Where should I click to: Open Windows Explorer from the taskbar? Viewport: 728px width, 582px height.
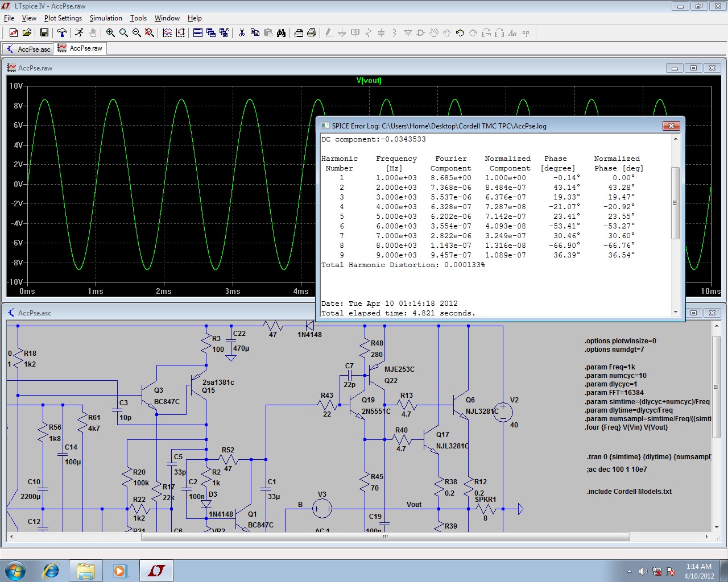pyautogui.click(x=85, y=570)
